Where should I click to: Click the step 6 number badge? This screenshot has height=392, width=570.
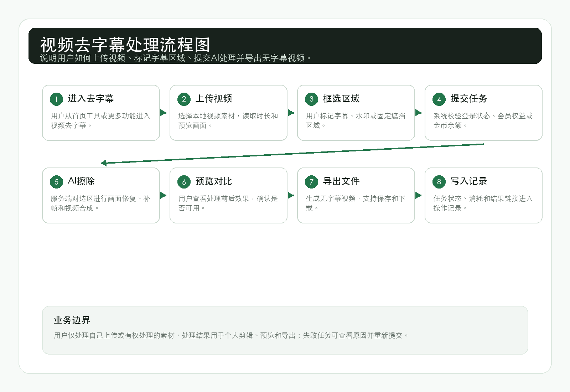point(184,182)
